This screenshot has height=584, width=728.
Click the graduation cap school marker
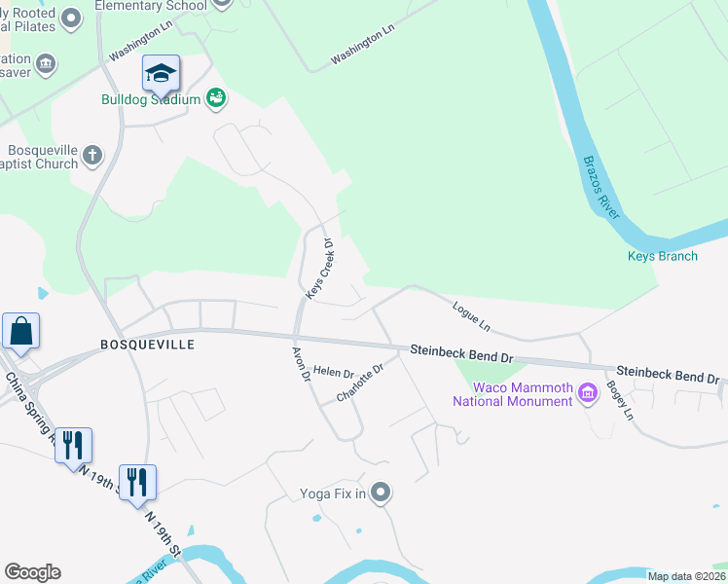pos(161,74)
